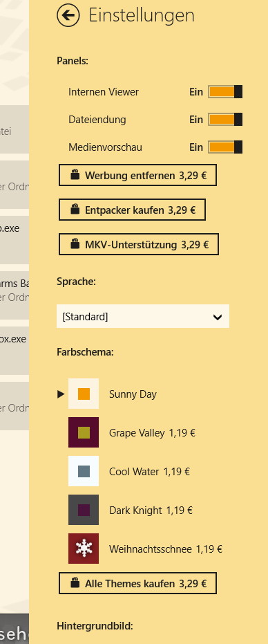Click the lock icon on Entpacker kaufen
The width and height of the screenshot is (268, 644).
click(x=75, y=210)
